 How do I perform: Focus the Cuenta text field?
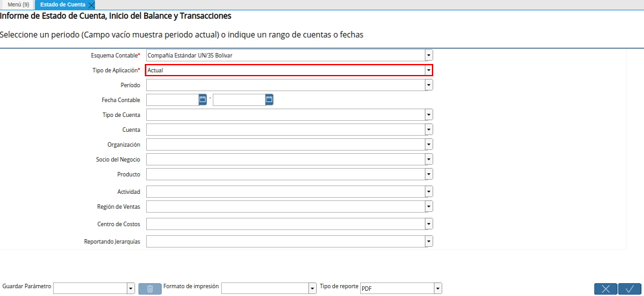[285, 130]
